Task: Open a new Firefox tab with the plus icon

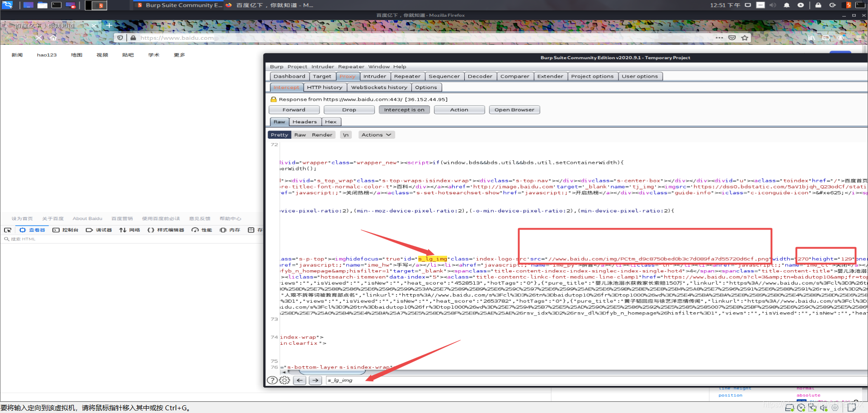Action: point(109,25)
